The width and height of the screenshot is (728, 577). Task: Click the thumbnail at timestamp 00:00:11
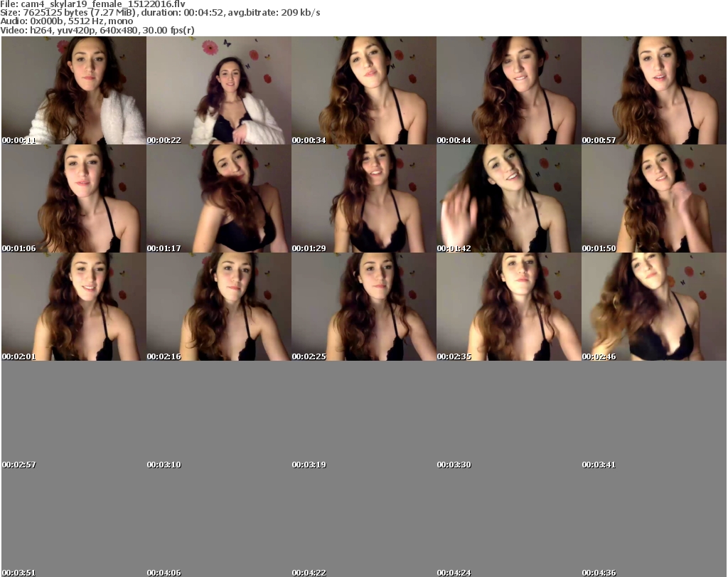pos(73,90)
